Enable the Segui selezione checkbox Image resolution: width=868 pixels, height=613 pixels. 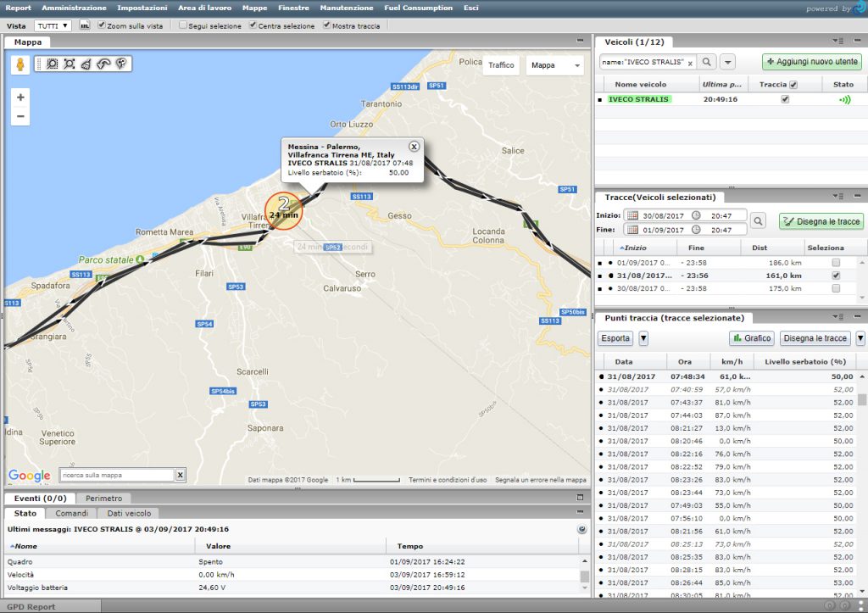(x=183, y=25)
